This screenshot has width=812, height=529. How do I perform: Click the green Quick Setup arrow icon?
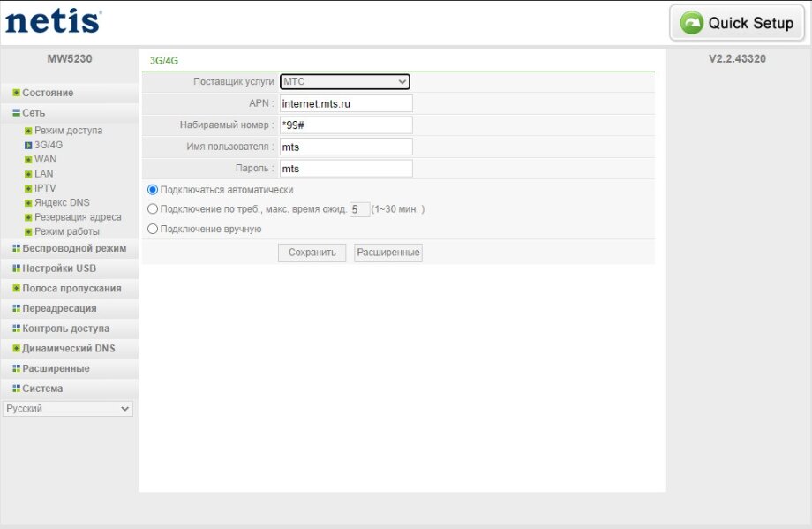tap(691, 23)
